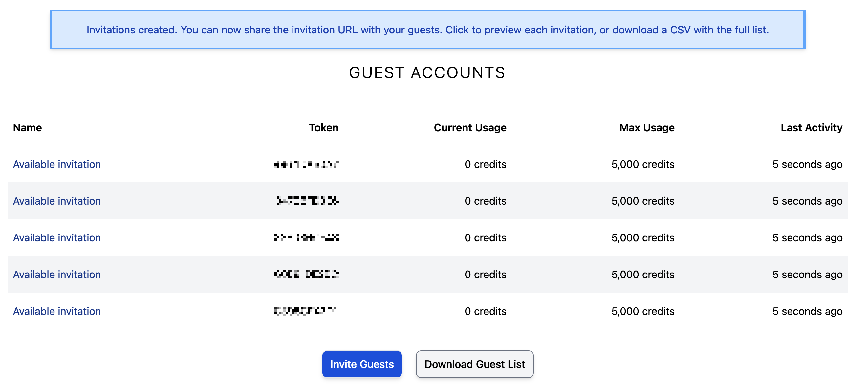
Task: Preview the third Available invitation
Action: pos(57,238)
